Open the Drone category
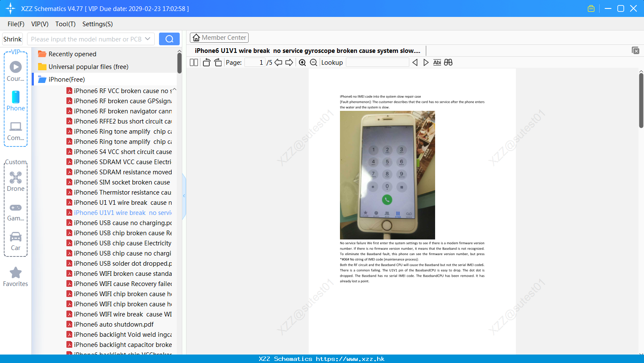This screenshot has width=644, height=363. click(16, 181)
